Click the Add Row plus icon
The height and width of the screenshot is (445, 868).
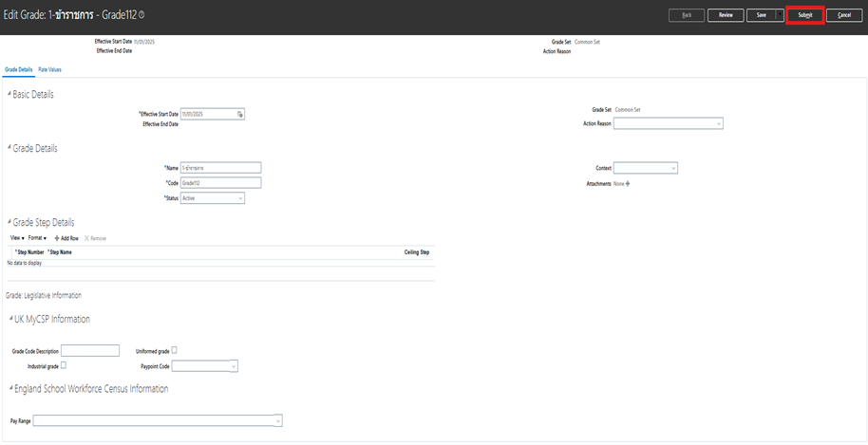tap(57, 237)
